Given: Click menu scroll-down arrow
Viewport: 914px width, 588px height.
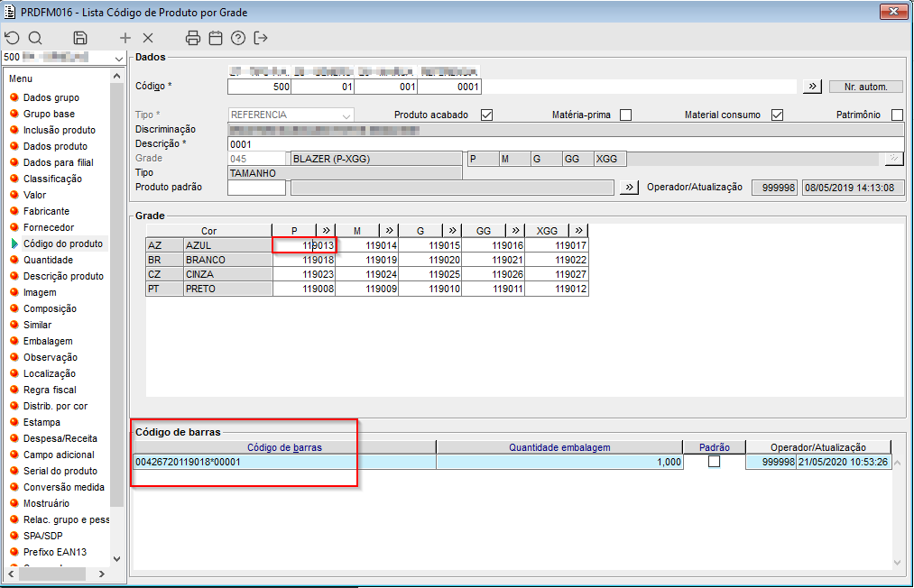Looking at the screenshot, I should pos(116,559).
